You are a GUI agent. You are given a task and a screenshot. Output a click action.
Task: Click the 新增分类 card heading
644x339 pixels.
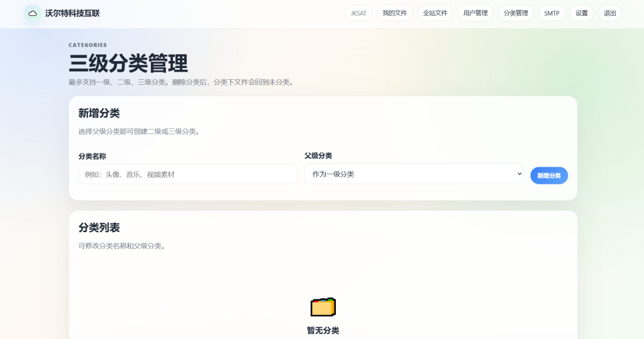tap(99, 113)
